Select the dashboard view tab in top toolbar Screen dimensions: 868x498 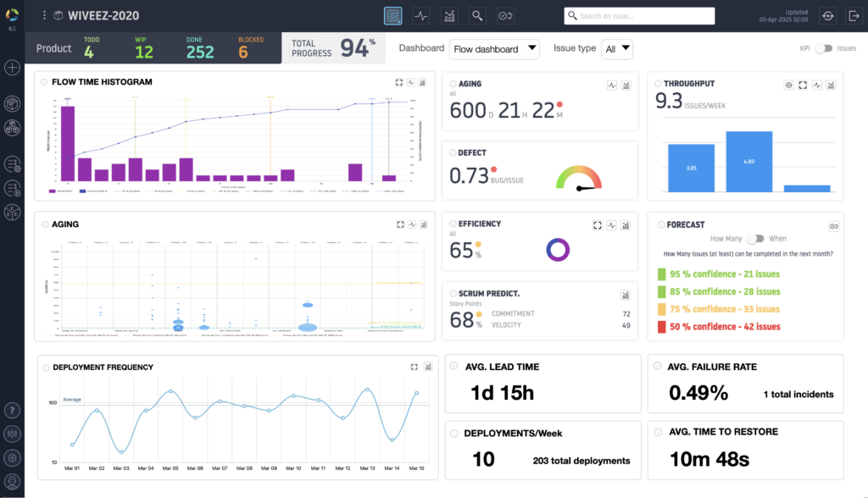(x=392, y=16)
